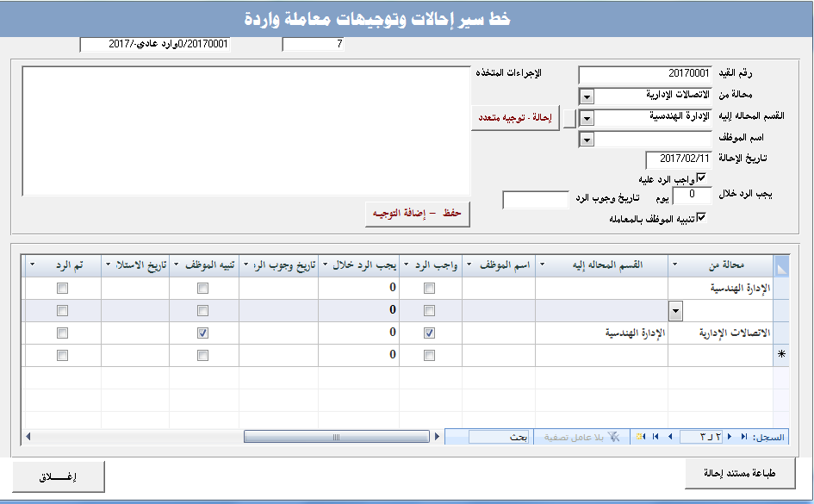Expand the 'القسم المحاله إليه' combo box

pos(587,117)
